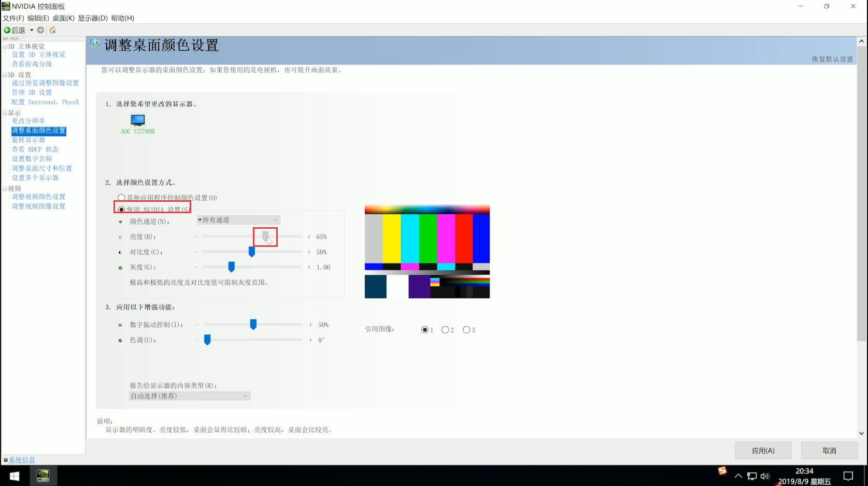
Task: Open 查看游戏分级 page
Action: [x=32, y=64]
